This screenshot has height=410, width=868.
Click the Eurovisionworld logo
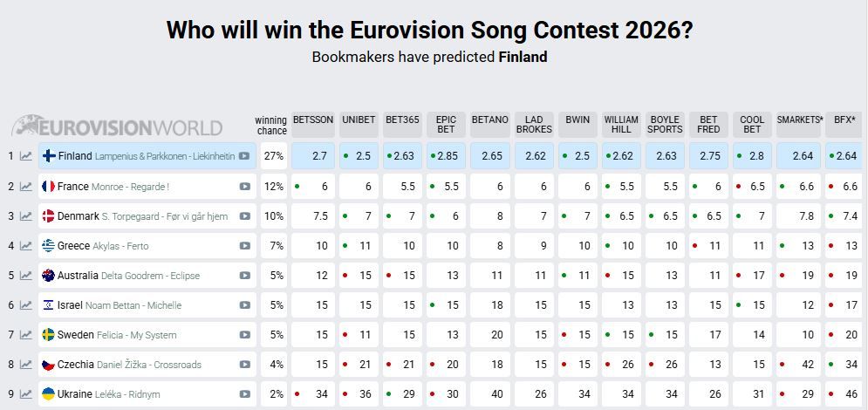point(117,126)
